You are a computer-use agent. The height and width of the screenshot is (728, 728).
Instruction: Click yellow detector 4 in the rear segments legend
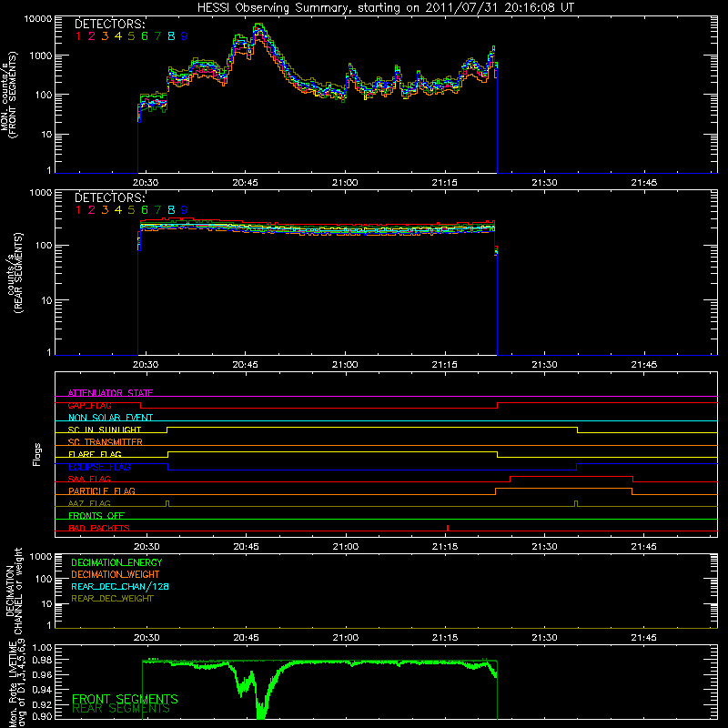click(118, 210)
